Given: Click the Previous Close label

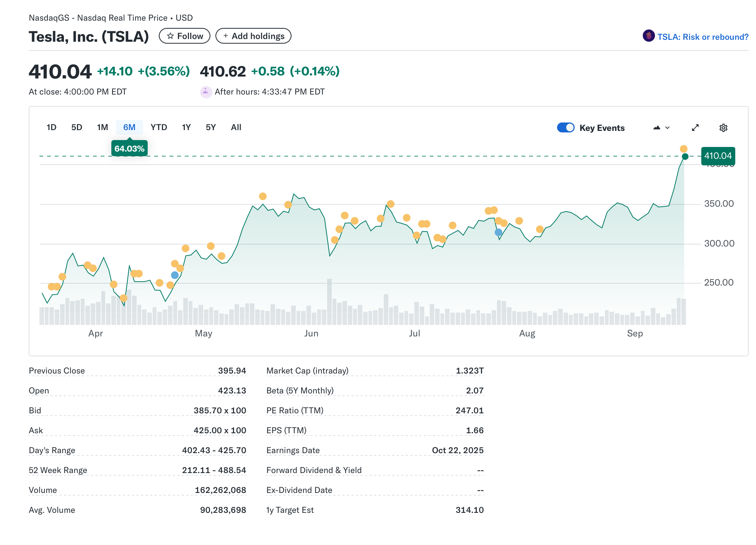Looking at the screenshot, I should tap(57, 371).
